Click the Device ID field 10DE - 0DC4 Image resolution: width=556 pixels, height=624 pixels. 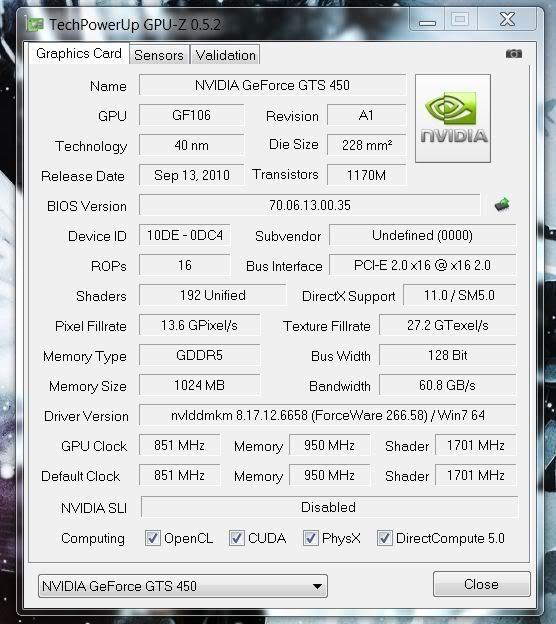[185, 235]
